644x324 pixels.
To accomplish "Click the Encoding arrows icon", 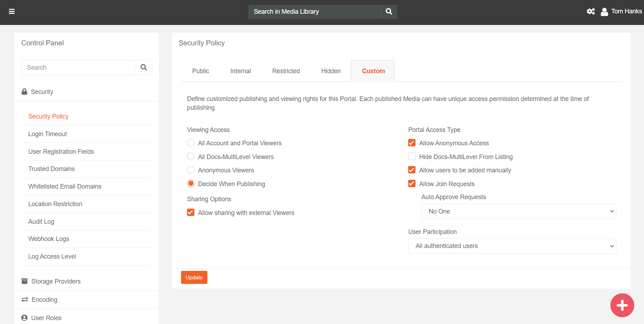I will [x=25, y=300].
